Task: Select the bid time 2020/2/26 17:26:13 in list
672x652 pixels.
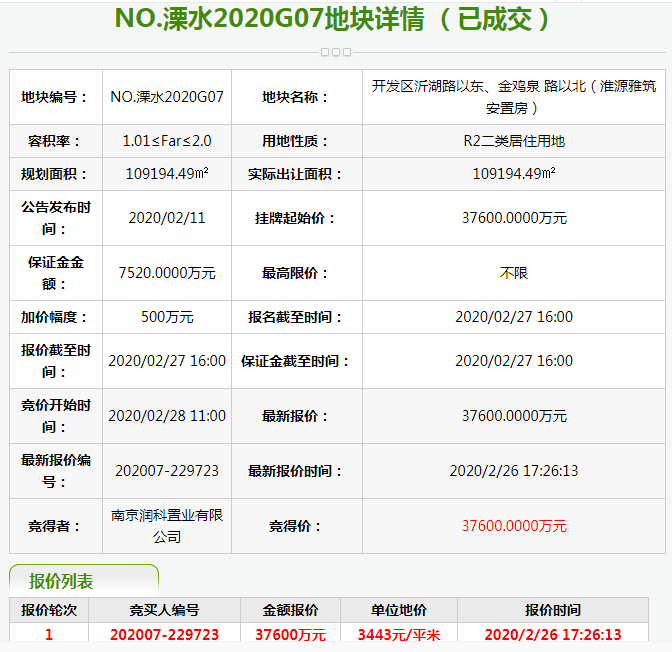Action: pyautogui.click(x=553, y=634)
